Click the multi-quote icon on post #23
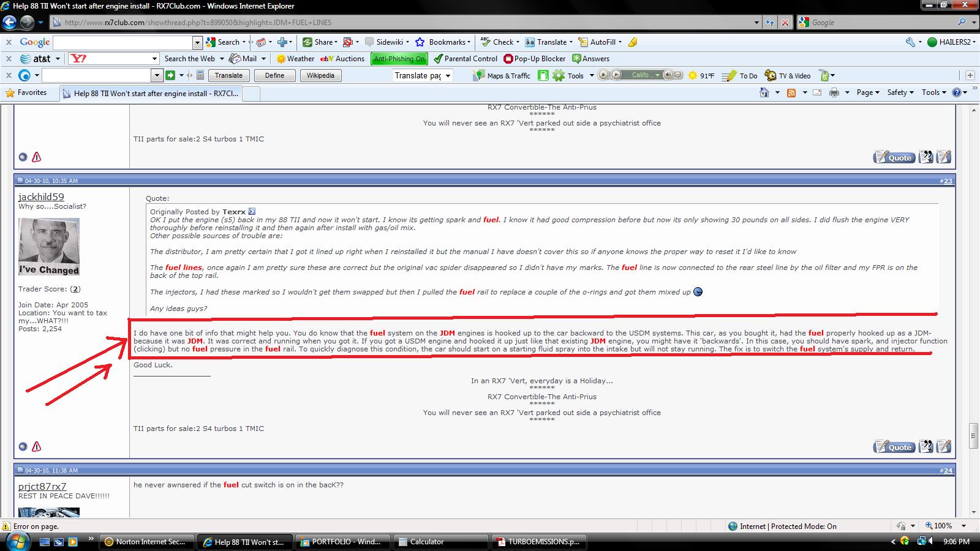Screen dimensions: 980x551 point(926,447)
